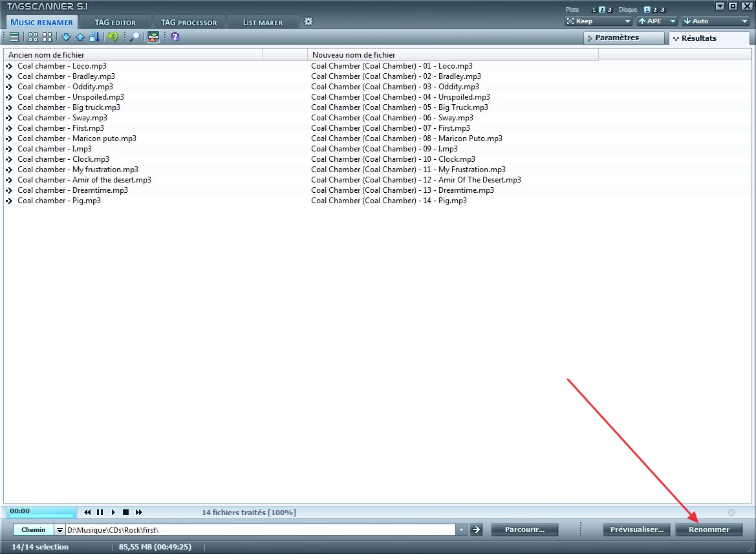Click the Parcourir button

pyautogui.click(x=524, y=529)
